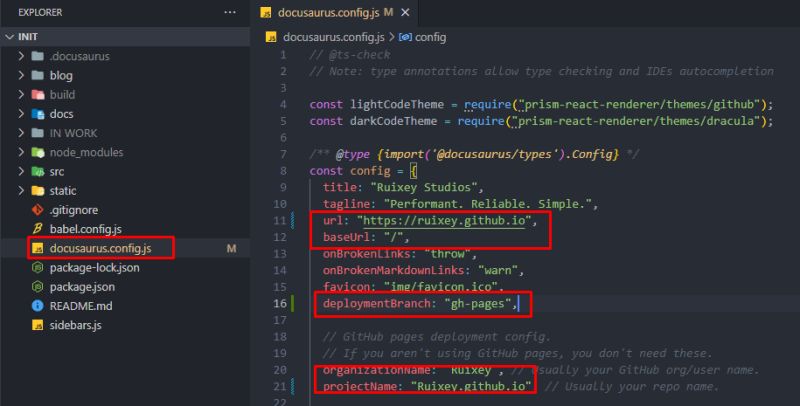Click the sidebars.js JS file icon

coord(38,325)
